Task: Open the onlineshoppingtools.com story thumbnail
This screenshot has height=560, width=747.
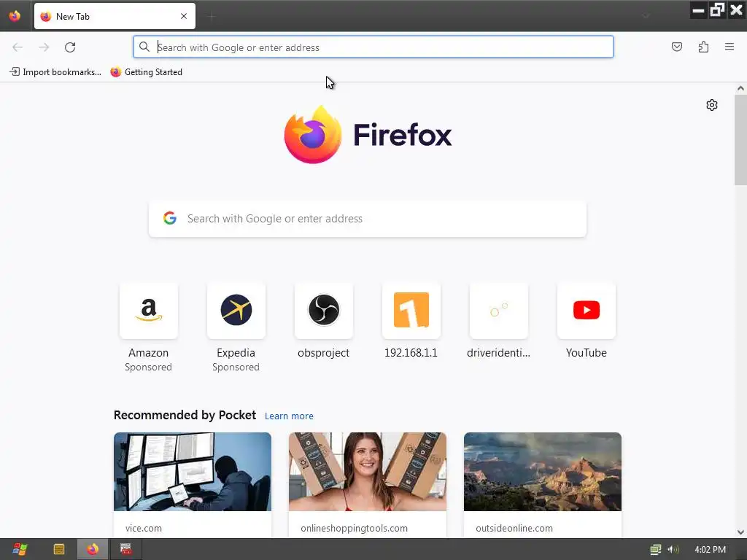Action: [x=368, y=472]
